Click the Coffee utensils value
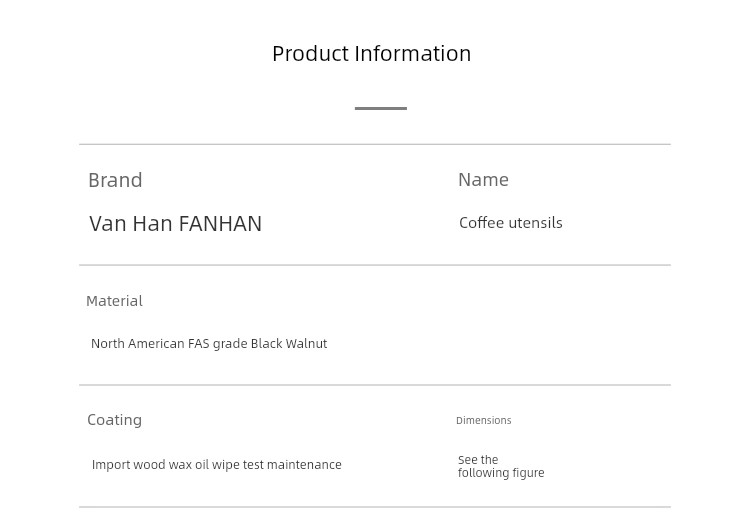The height and width of the screenshot is (524, 750). [510, 223]
